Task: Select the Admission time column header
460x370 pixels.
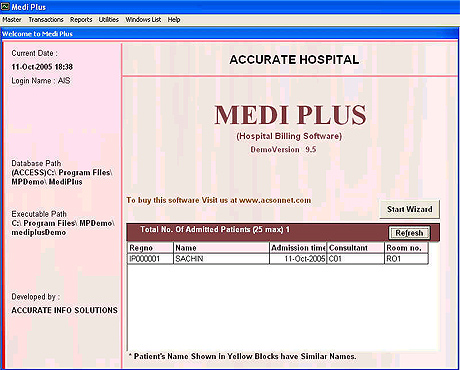Action: click(298, 248)
